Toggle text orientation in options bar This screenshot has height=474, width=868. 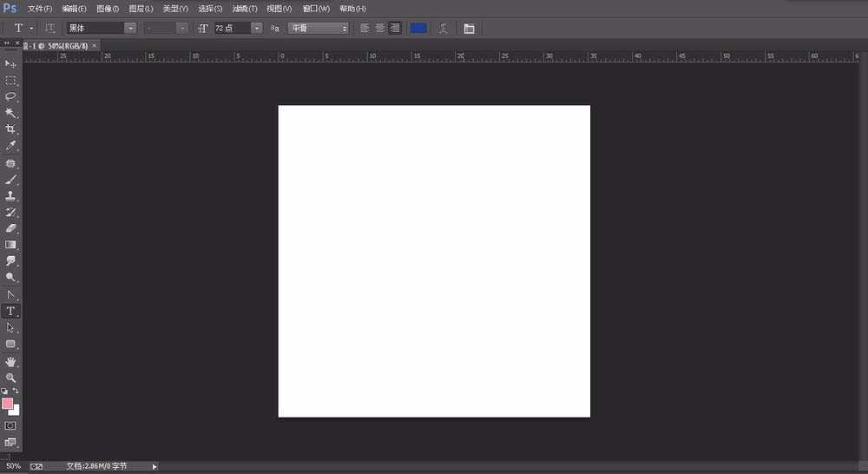pyautogui.click(x=50, y=29)
